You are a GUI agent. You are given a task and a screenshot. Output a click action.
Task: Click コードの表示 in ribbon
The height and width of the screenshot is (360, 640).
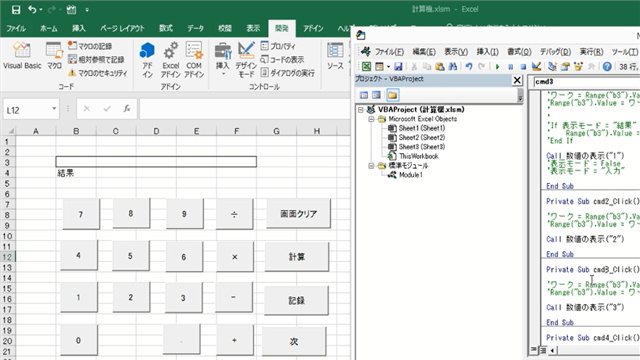[x=282, y=60]
